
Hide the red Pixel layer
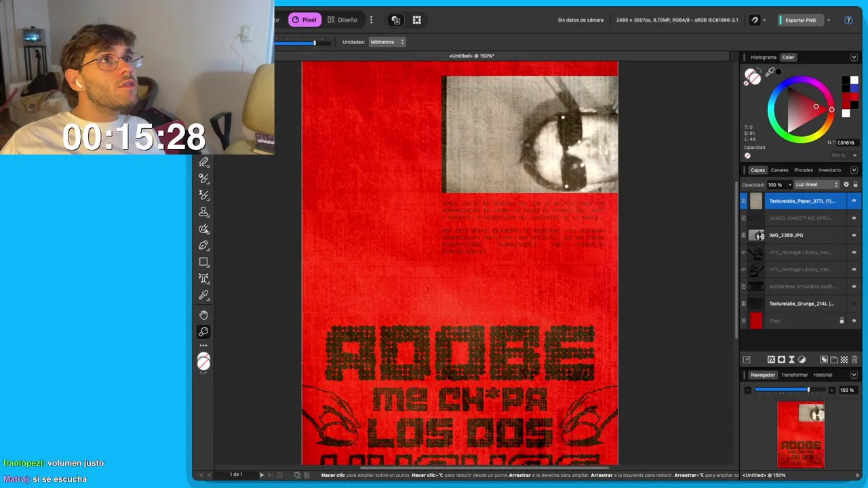(854, 321)
